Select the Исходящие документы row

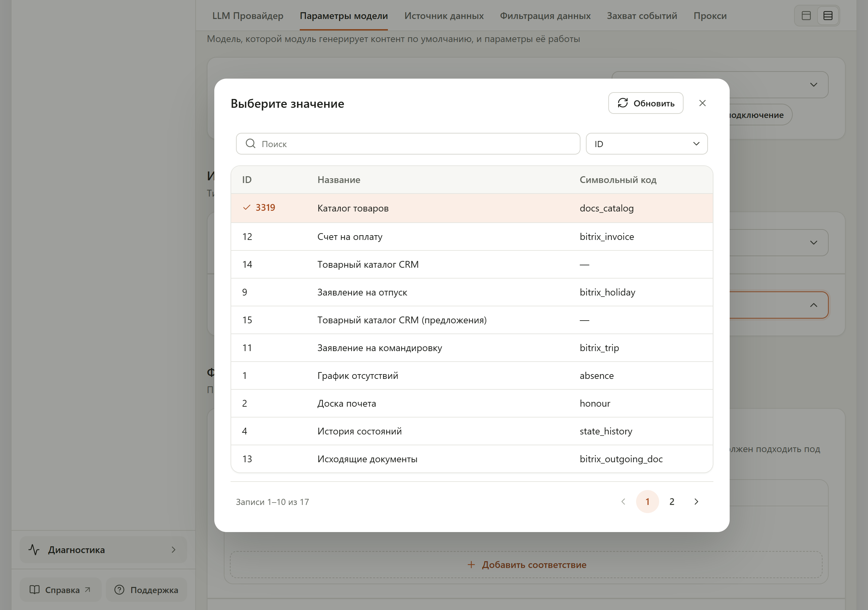coord(472,459)
